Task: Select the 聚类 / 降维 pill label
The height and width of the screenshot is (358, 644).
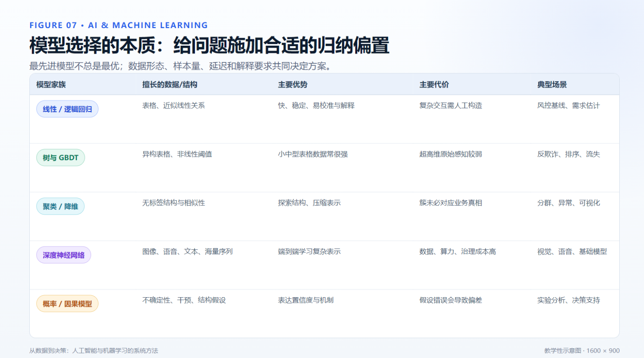Action: coord(60,206)
